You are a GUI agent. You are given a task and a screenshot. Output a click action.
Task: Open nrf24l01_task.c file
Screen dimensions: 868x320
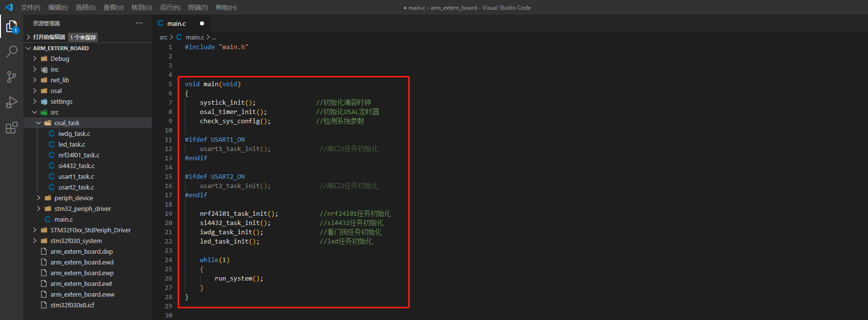click(79, 155)
